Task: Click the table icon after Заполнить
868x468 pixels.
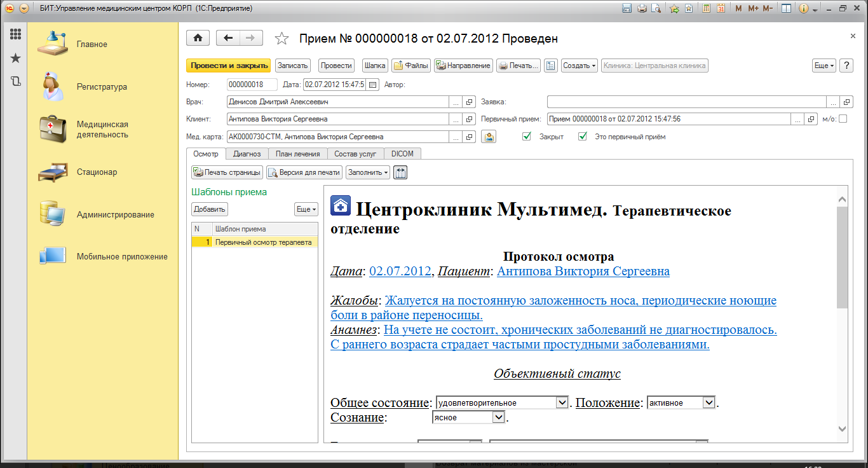Action: tap(400, 172)
